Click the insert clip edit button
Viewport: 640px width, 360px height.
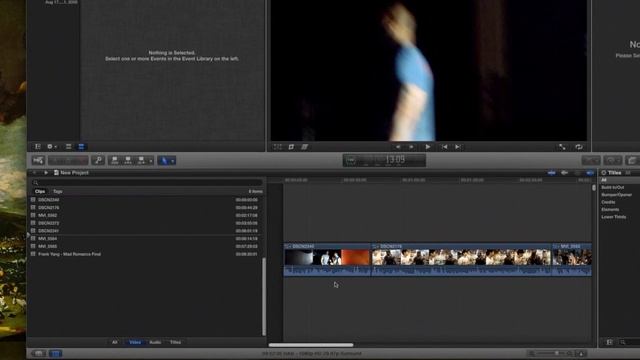point(128,160)
